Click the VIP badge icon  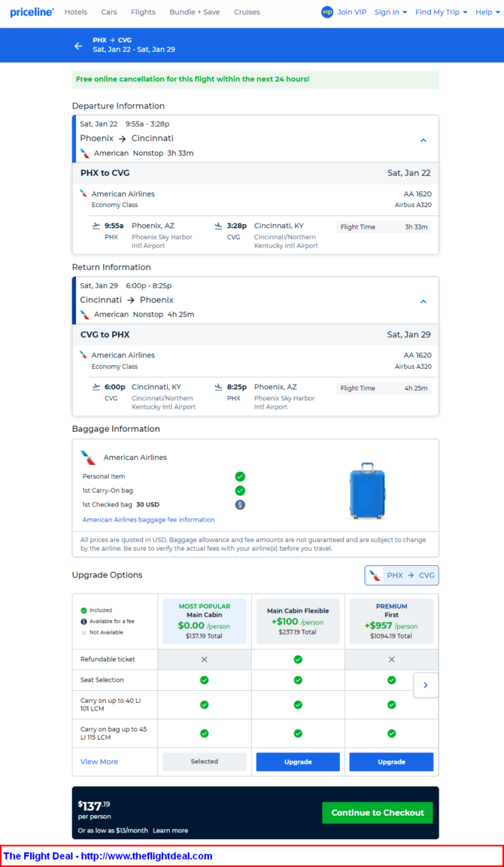click(327, 12)
